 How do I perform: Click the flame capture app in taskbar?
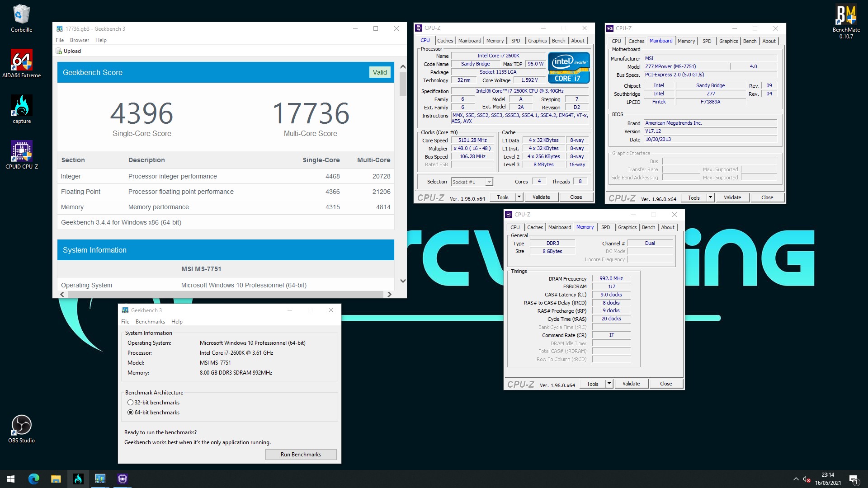[78, 479]
